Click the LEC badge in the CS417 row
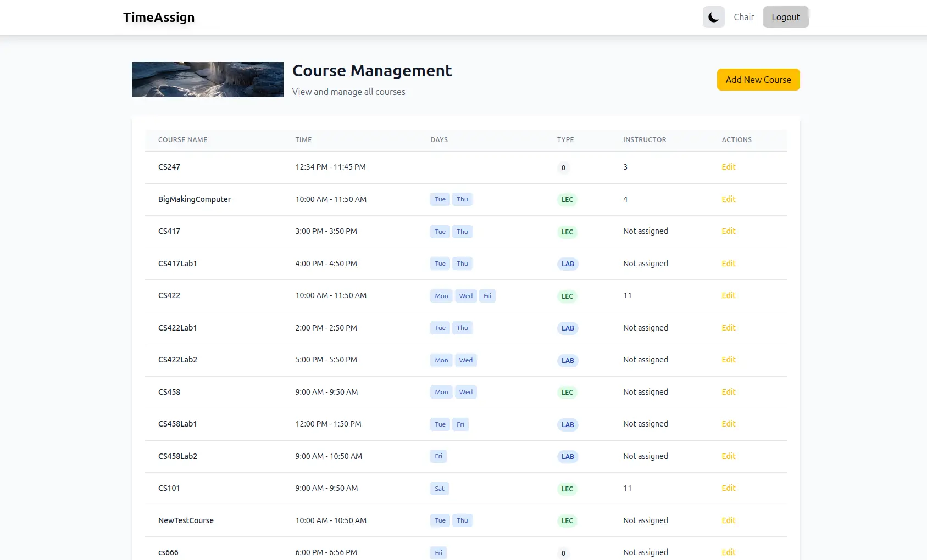 tap(567, 232)
